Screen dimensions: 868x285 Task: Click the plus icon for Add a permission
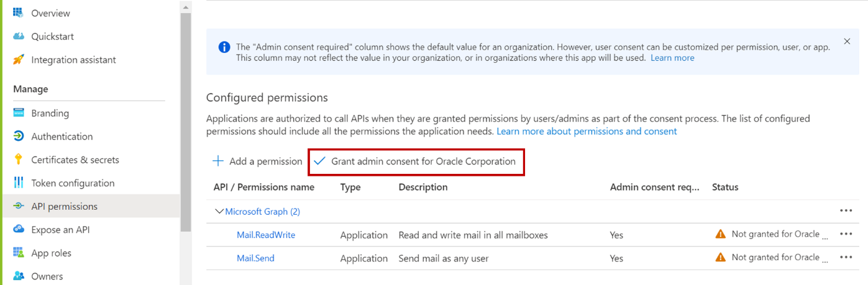pos(218,161)
